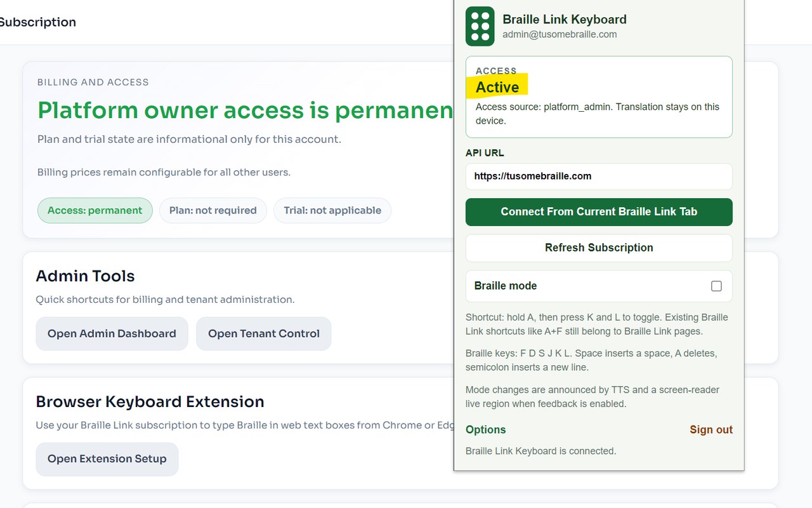Click the 'Admin Tools' section heading
The width and height of the screenshot is (812, 508).
[x=85, y=276]
